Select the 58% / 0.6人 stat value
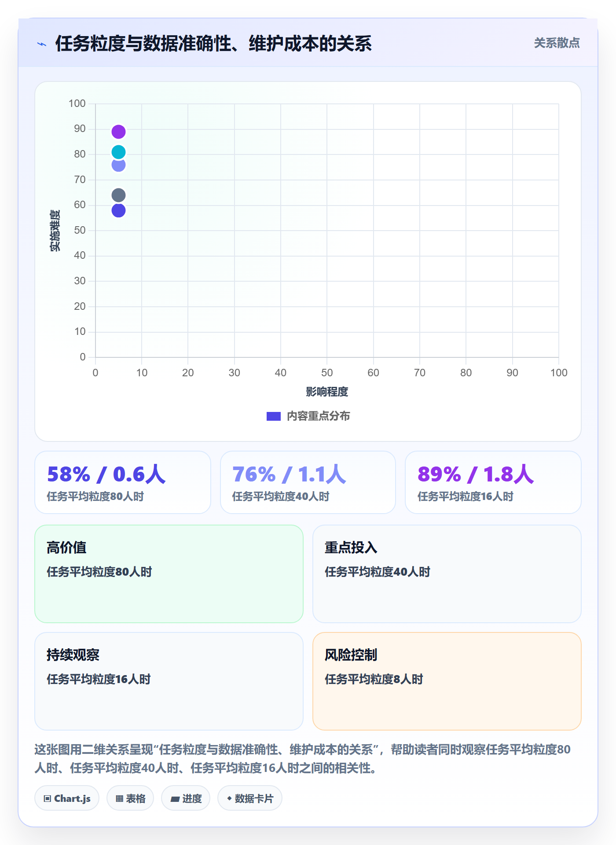This screenshot has height=845, width=616. click(x=106, y=474)
